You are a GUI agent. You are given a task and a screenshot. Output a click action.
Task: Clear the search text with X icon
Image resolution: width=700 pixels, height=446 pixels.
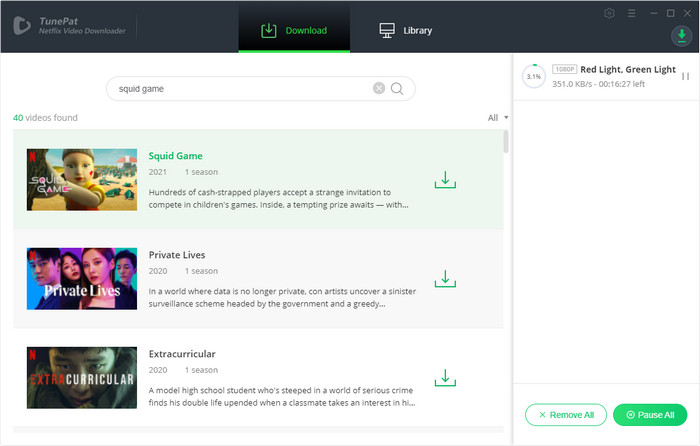tap(379, 88)
